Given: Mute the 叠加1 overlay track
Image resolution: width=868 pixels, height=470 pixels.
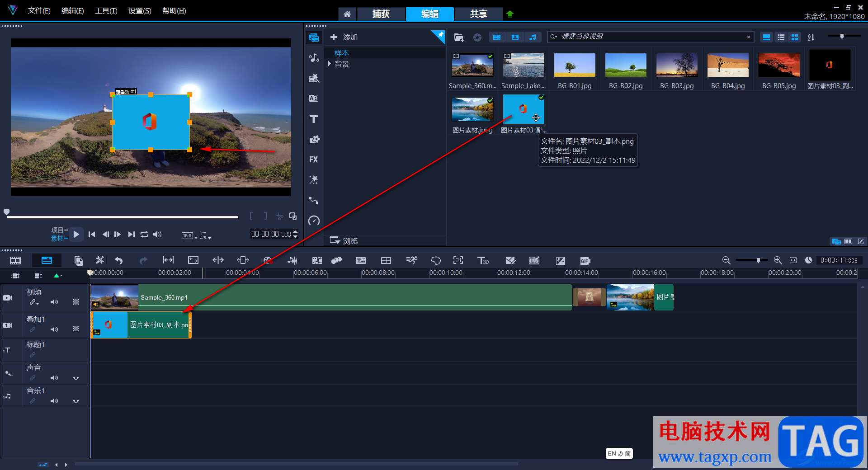Looking at the screenshot, I should (54, 329).
